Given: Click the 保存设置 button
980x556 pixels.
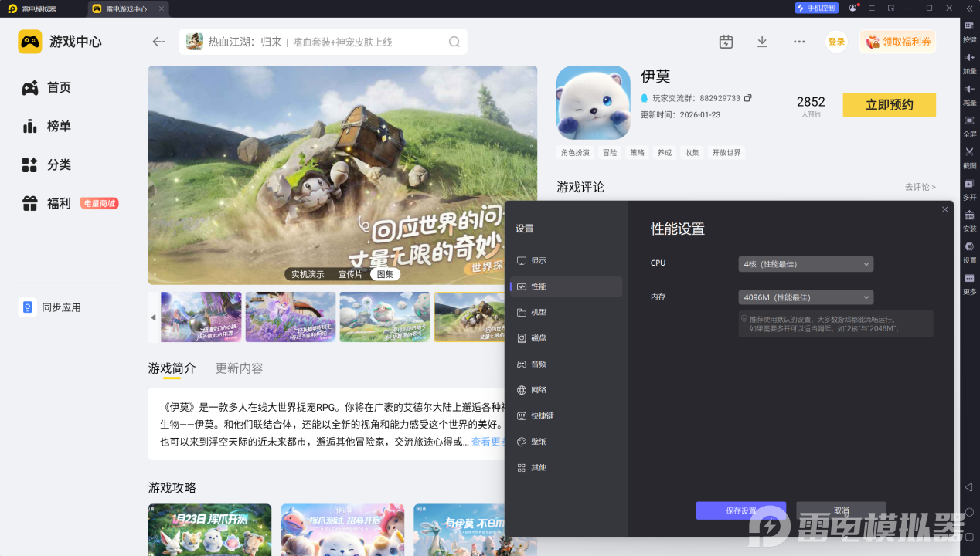Looking at the screenshot, I should 740,510.
